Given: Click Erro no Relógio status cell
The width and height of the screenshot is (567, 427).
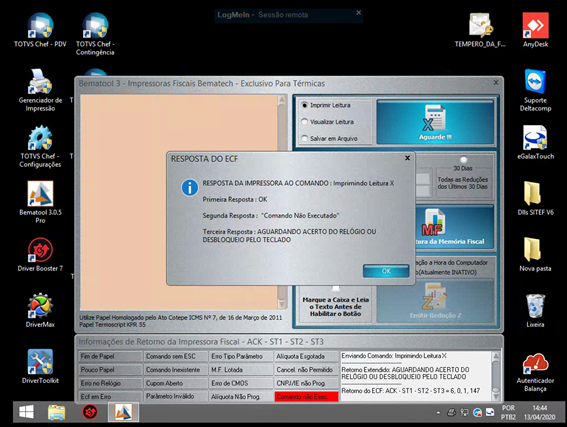Looking at the screenshot, I should click(x=110, y=383).
